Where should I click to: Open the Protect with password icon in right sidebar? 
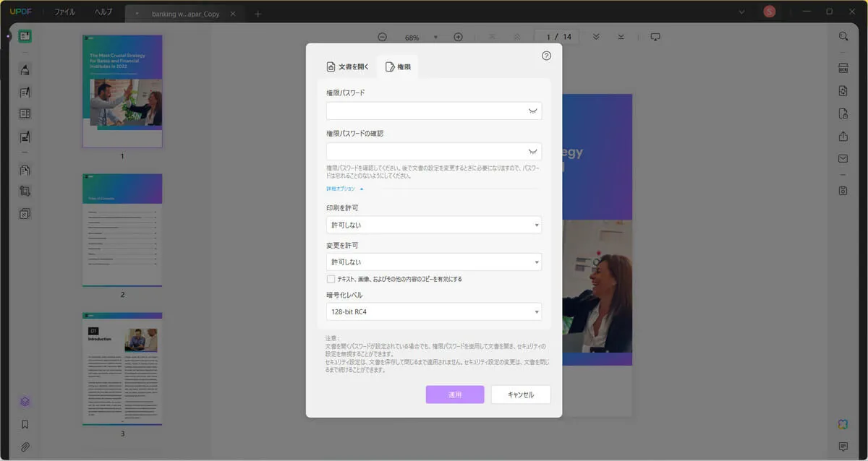[x=843, y=113]
